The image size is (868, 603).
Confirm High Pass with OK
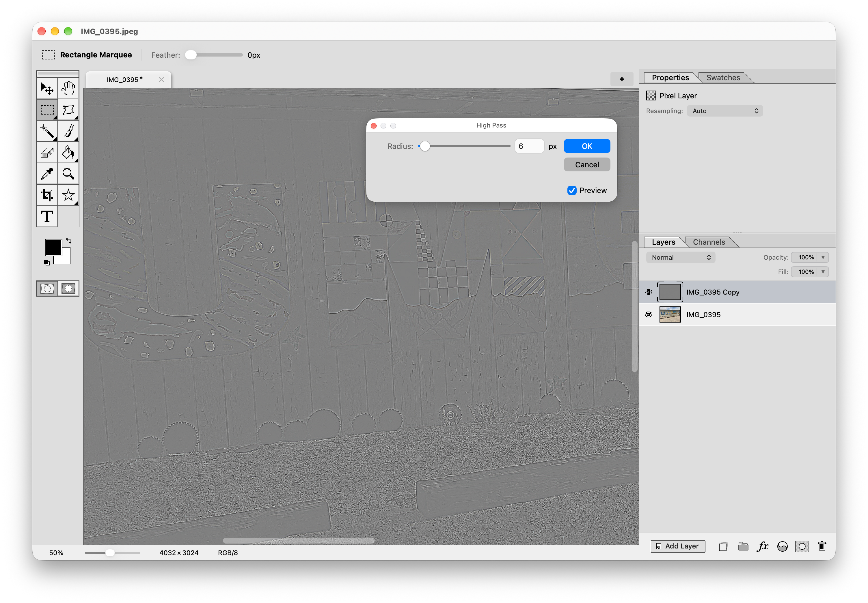[x=587, y=146]
